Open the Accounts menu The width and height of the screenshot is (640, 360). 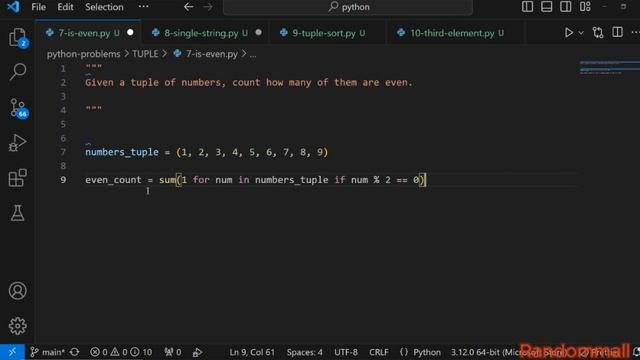[x=18, y=291]
